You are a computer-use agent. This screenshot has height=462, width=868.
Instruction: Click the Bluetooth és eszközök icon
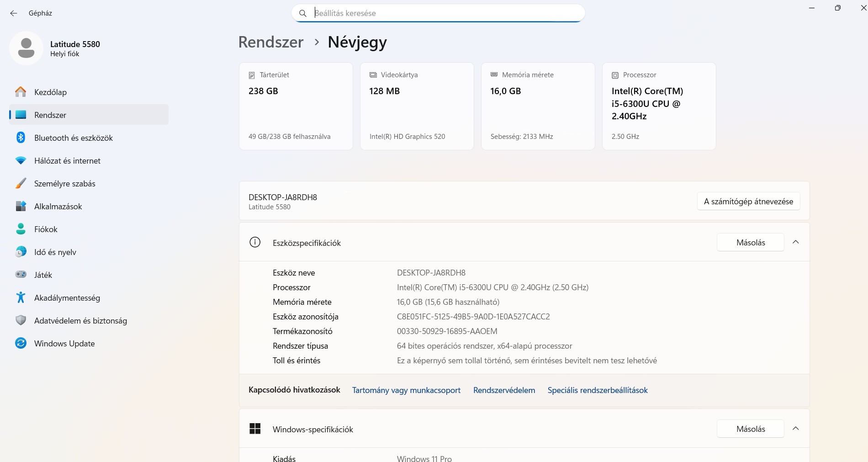tap(21, 138)
